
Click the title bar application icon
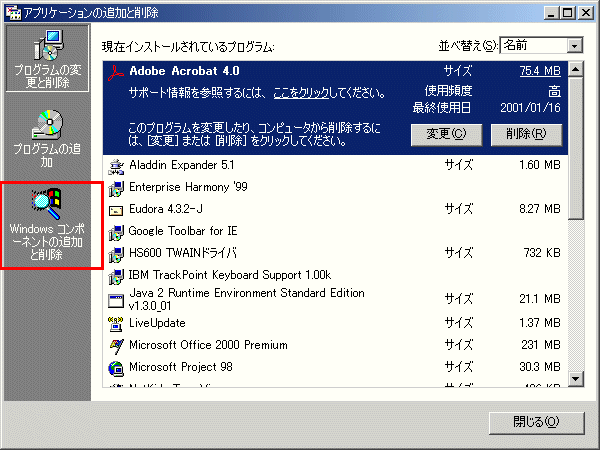pos(13,12)
